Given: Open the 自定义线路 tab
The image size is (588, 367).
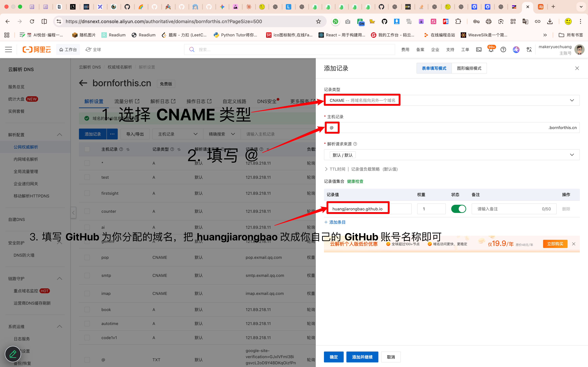Looking at the screenshot, I should pos(234,102).
